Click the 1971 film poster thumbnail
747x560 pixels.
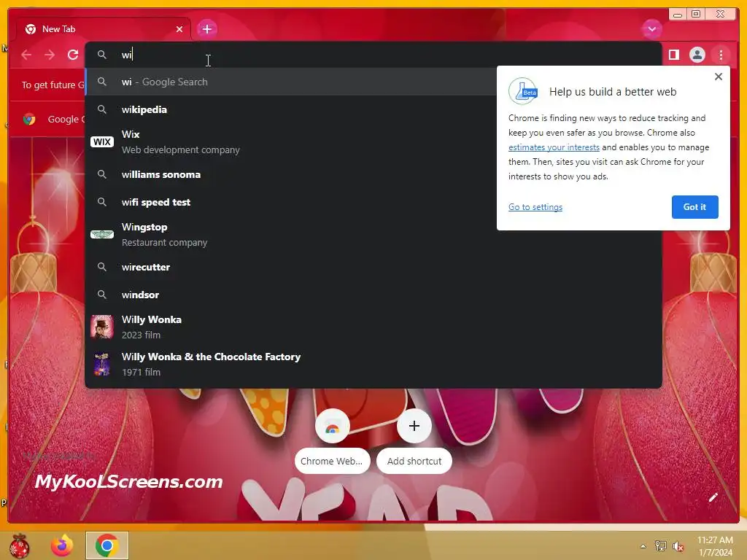102,365
